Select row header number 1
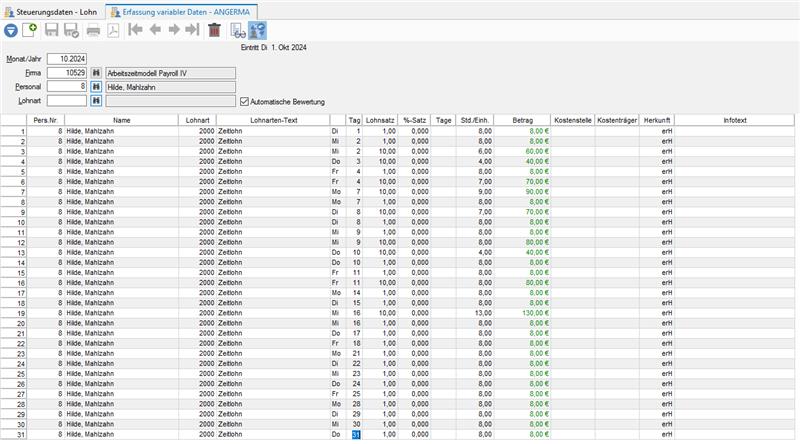 point(14,131)
